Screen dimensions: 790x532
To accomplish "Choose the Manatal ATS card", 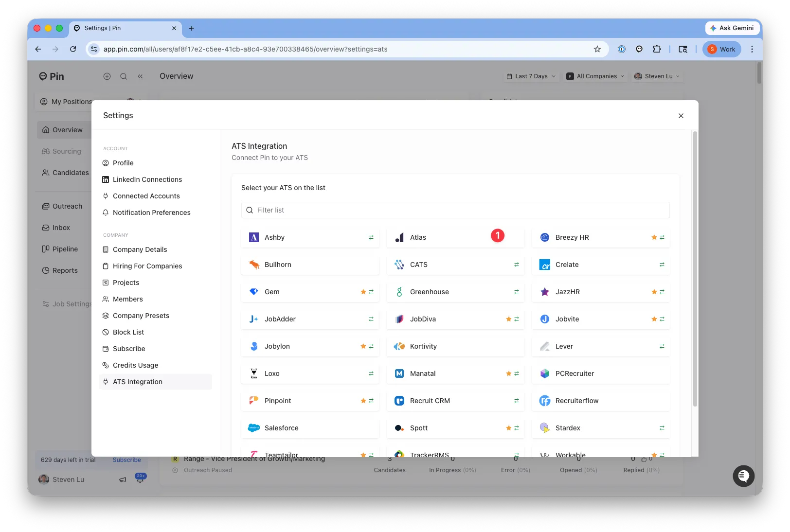I will coord(455,373).
